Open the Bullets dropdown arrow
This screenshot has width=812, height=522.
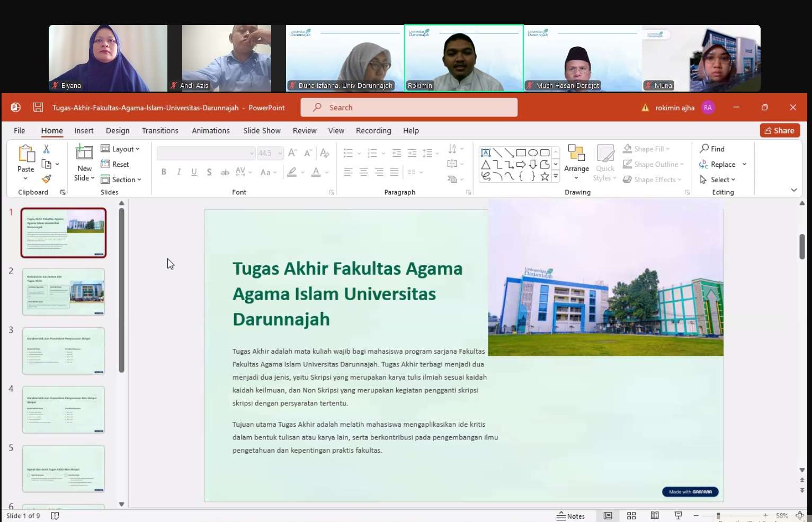[359, 154]
